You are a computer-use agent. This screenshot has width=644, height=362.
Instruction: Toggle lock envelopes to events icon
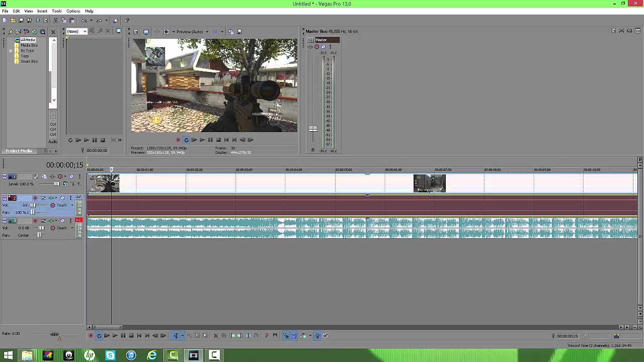point(316,335)
